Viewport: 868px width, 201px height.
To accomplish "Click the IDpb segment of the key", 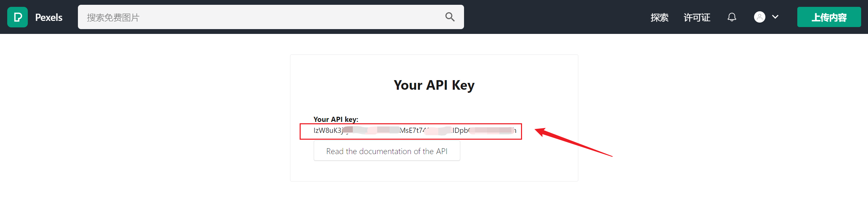I will pos(460,130).
